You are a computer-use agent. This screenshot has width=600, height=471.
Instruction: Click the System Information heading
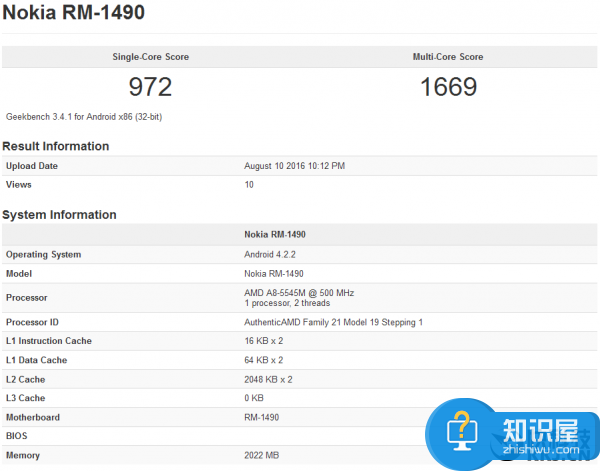point(59,215)
